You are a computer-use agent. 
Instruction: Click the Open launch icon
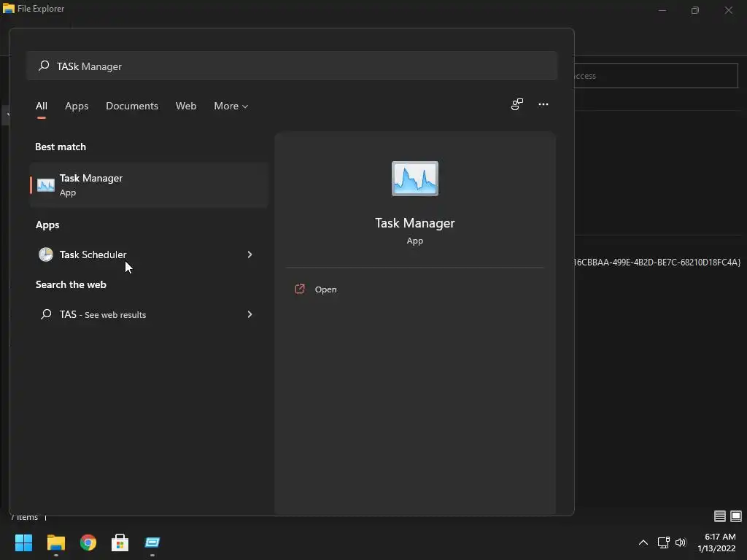tap(300, 289)
